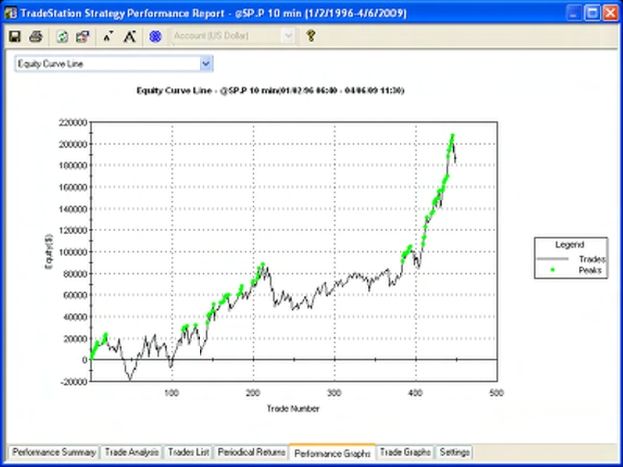Screen dimensions: 623x467
Task: Decrease font size with small A icon
Action: 108,37
